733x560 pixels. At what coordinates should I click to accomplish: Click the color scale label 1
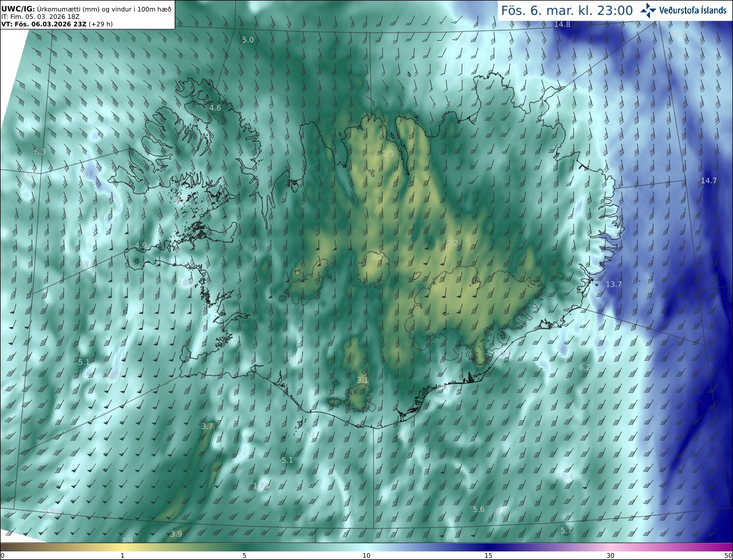(x=123, y=555)
